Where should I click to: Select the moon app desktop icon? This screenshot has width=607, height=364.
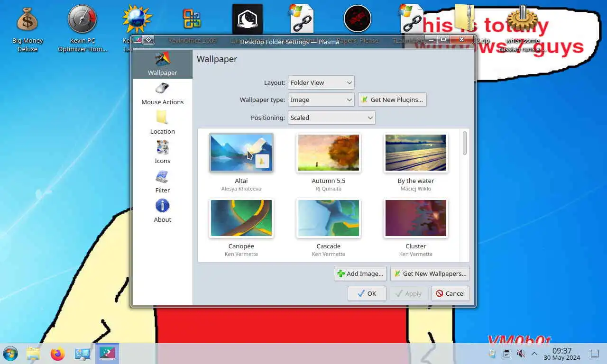pyautogui.click(x=247, y=19)
